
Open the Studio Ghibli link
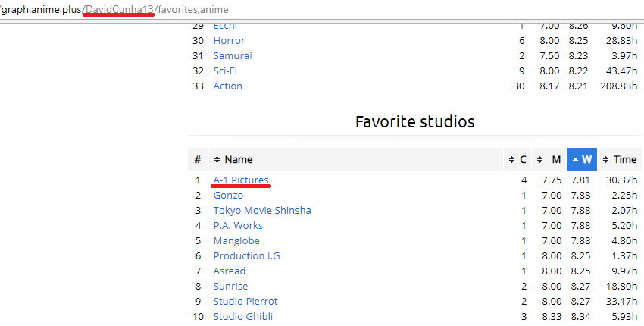tap(242, 316)
